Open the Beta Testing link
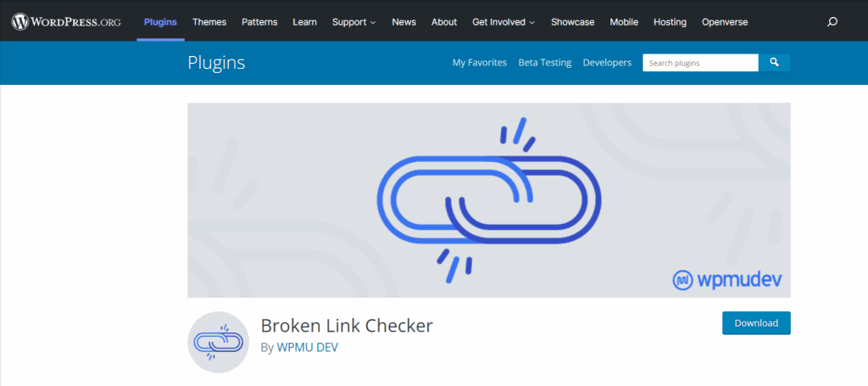Image resolution: width=868 pixels, height=386 pixels. coord(545,63)
